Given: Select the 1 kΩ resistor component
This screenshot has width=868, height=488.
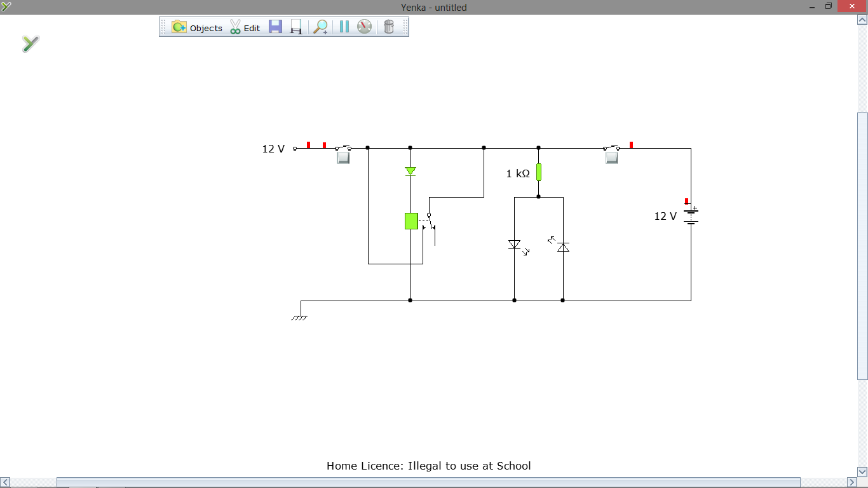Looking at the screenshot, I should click(x=538, y=172).
